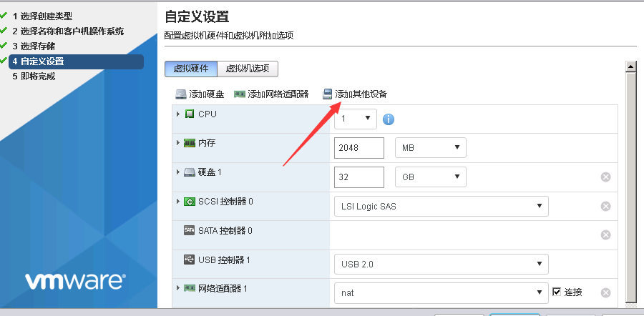This screenshot has width=644, height=316.
Task: Click the hard disk 1 (硬盘 1) drive icon
Action: [190, 172]
